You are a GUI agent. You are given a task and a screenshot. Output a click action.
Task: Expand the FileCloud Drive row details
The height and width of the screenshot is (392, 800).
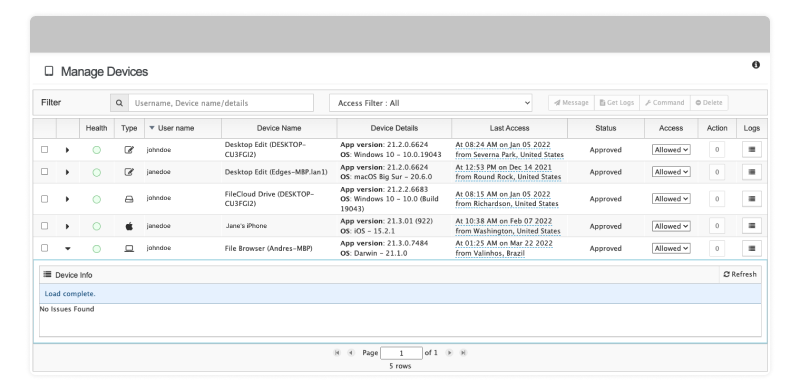[x=67, y=199]
